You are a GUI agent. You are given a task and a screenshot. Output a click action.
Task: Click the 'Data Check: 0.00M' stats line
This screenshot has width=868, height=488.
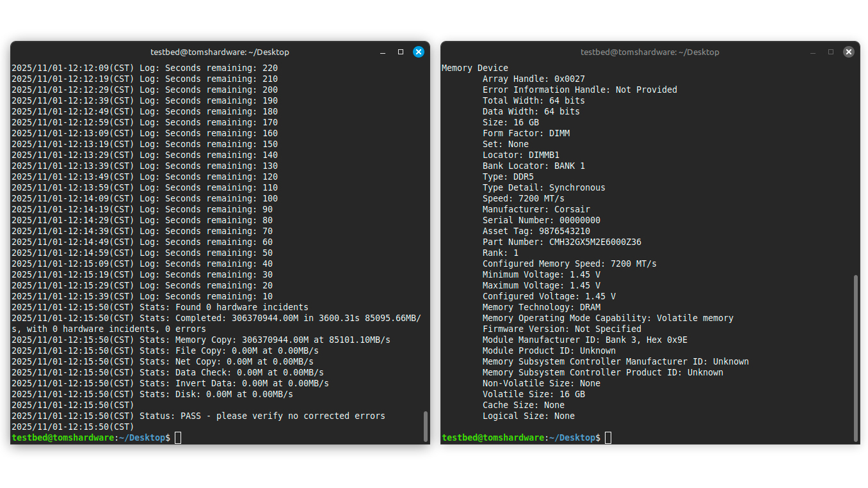tap(168, 372)
